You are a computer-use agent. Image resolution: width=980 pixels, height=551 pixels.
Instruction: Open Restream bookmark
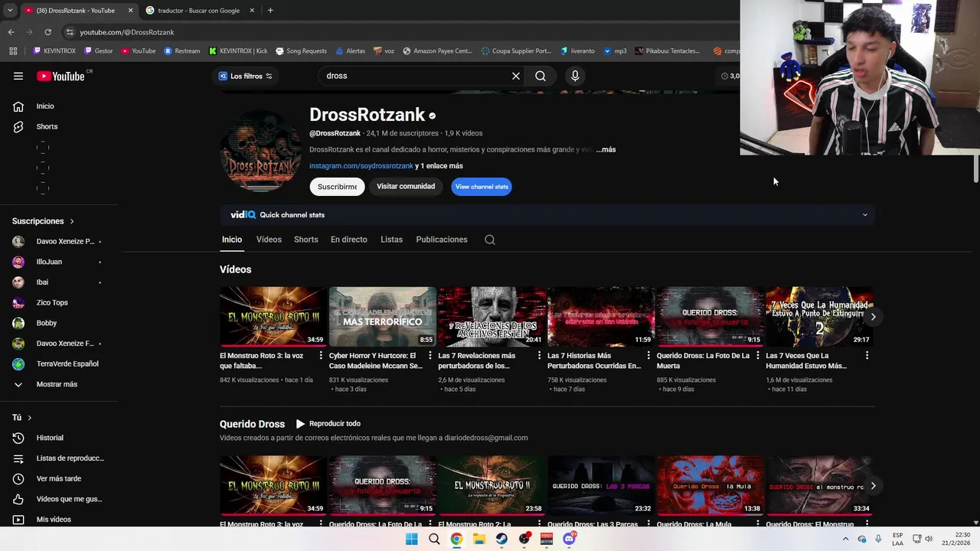(182, 51)
